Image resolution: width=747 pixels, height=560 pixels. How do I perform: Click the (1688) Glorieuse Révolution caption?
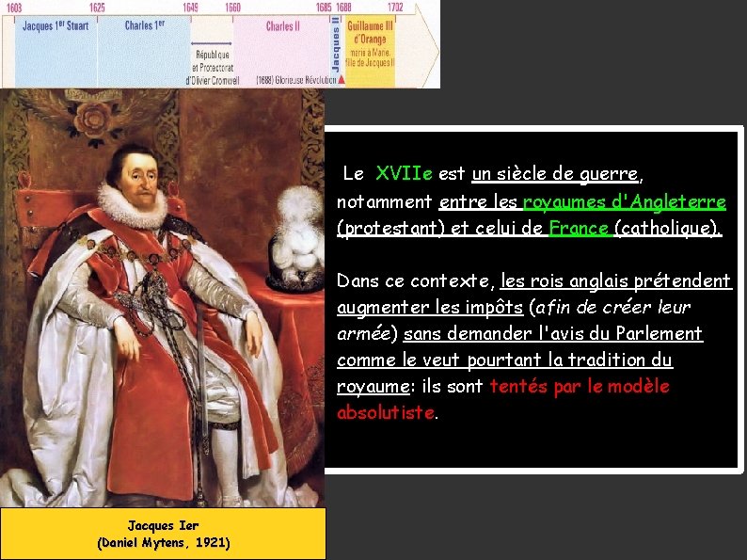point(295,80)
